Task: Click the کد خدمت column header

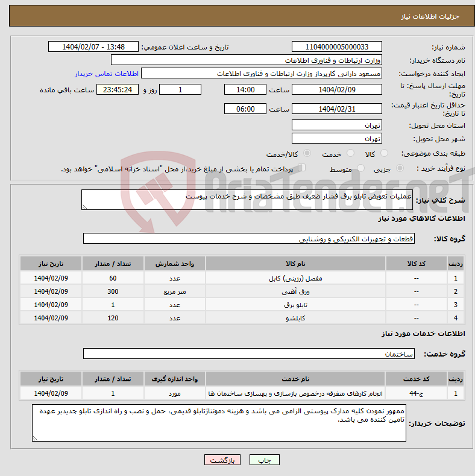Action: pos(416,379)
